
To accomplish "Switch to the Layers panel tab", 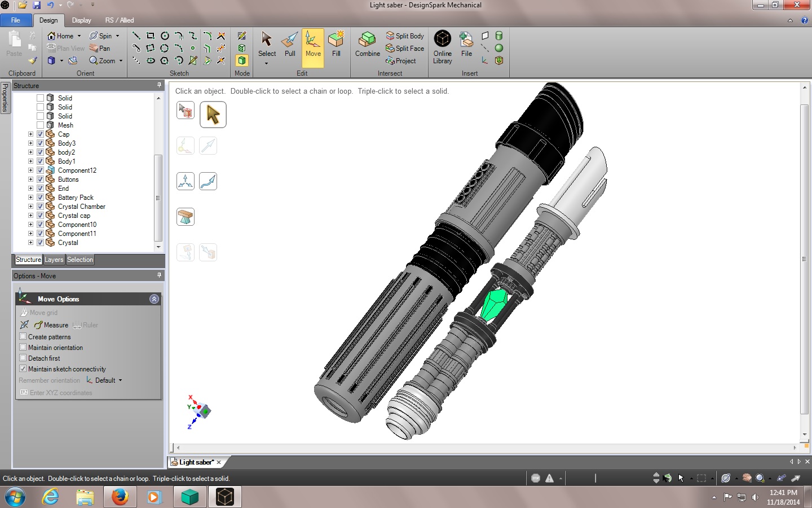I will pos(54,260).
